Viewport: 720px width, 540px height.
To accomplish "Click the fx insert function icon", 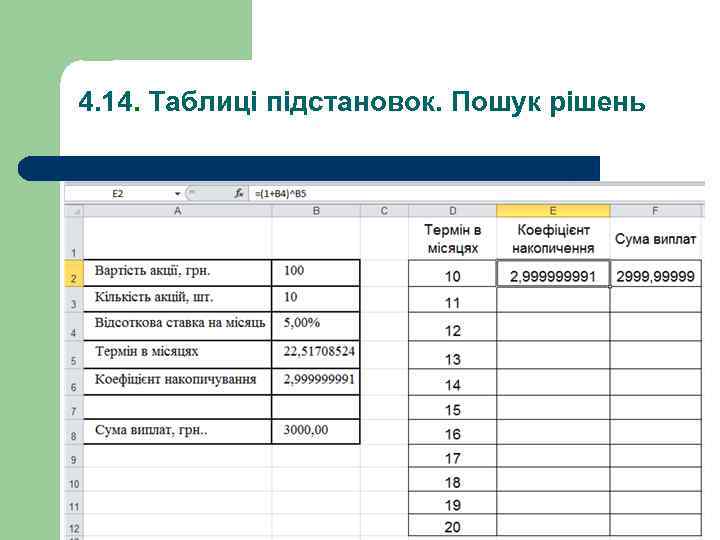I will [239, 193].
